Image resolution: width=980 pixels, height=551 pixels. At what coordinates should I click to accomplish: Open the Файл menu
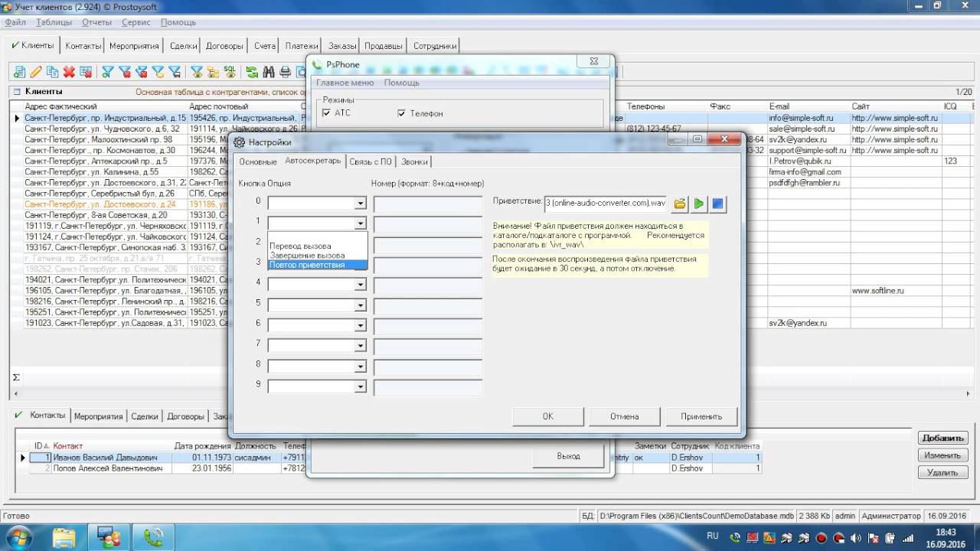[x=15, y=22]
